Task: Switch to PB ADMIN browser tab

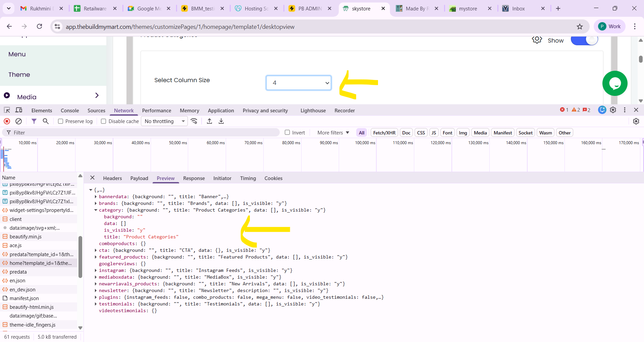Action: point(310,8)
